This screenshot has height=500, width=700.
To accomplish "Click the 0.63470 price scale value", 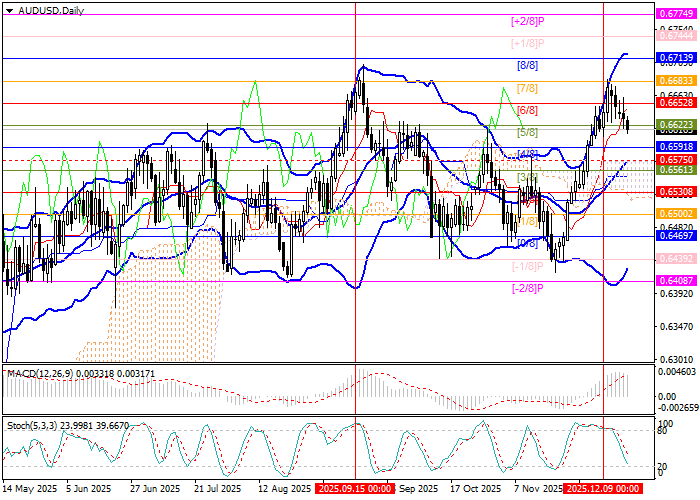I will [x=675, y=327].
